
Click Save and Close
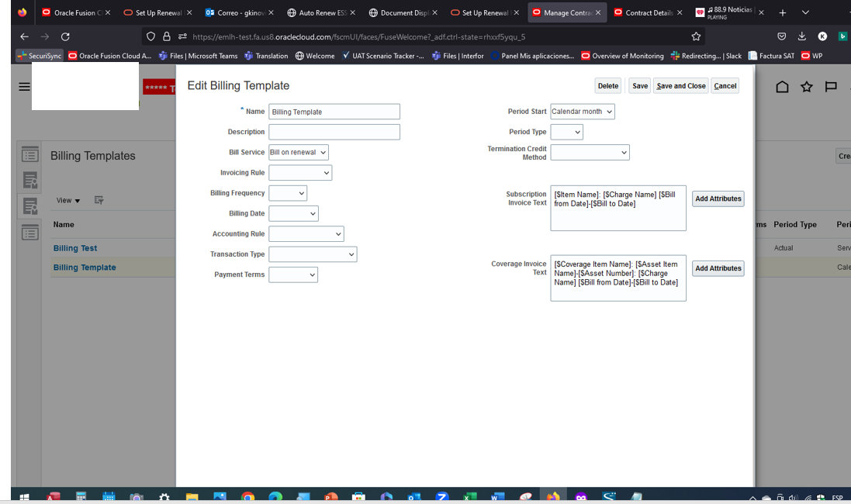(680, 86)
